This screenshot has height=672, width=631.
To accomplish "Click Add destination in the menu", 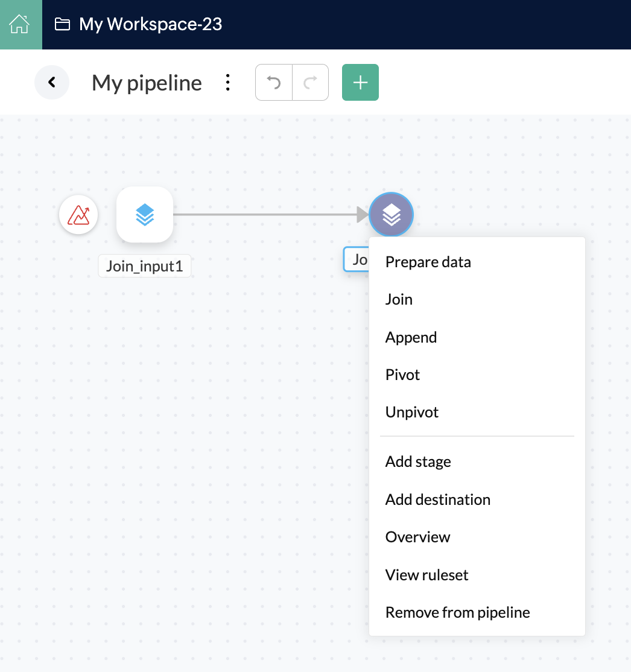I will [437, 499].
